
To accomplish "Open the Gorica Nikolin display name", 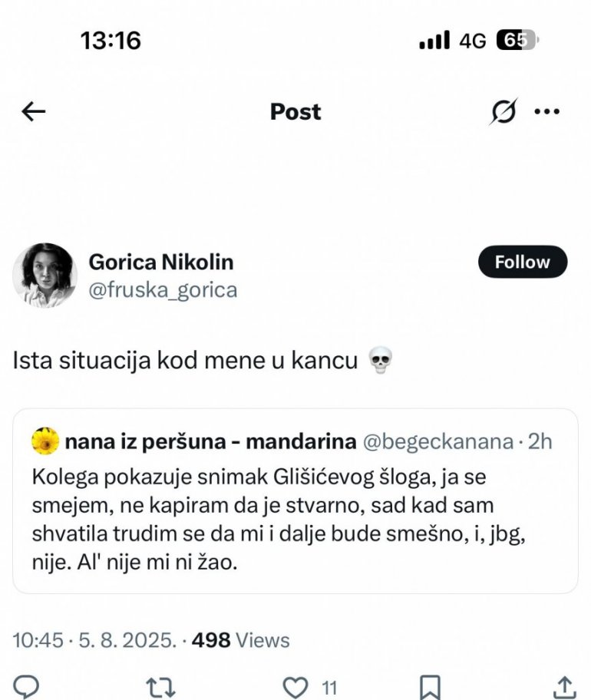I will coord(161,262).
